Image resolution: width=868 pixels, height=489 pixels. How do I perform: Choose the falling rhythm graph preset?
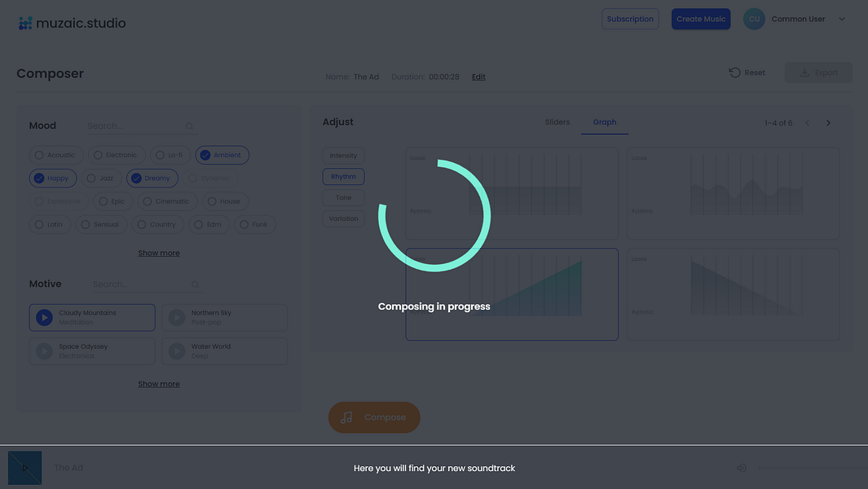733,294
